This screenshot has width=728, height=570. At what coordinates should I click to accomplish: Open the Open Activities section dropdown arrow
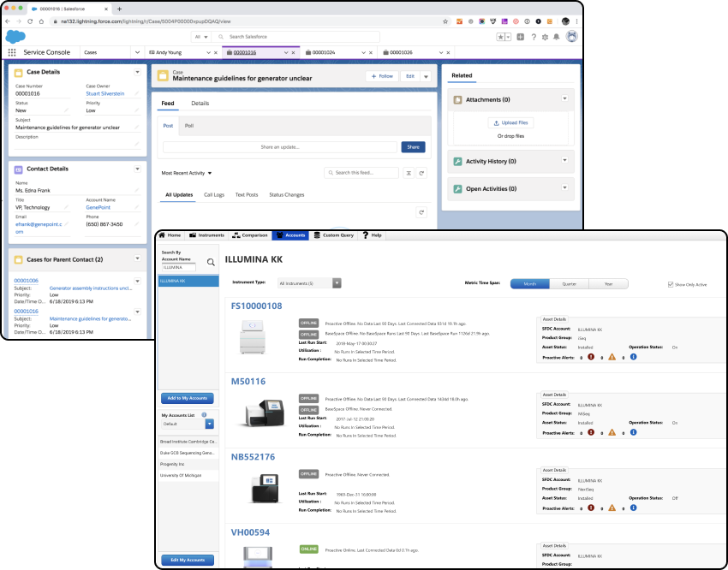[x=564, y=187]
